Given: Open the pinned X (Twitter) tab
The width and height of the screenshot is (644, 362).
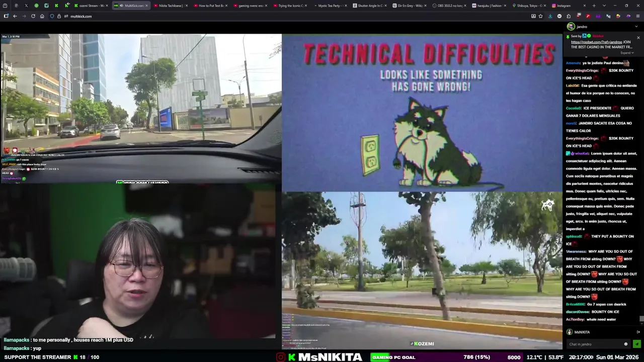Looking at the screenshot, I should (26, 6).
